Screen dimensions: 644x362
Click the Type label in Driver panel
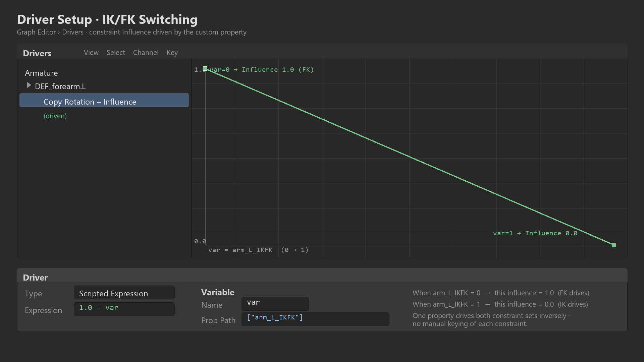pos(33,294)
